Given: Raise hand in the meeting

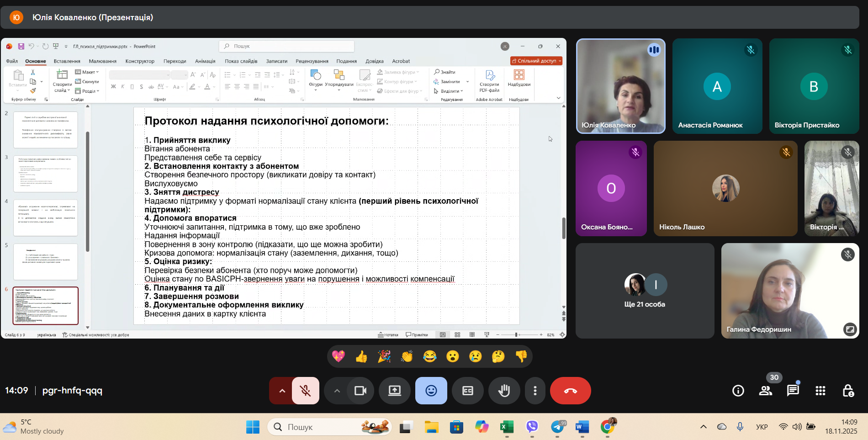Looking at the screenshot, I should tap(504, 391).
